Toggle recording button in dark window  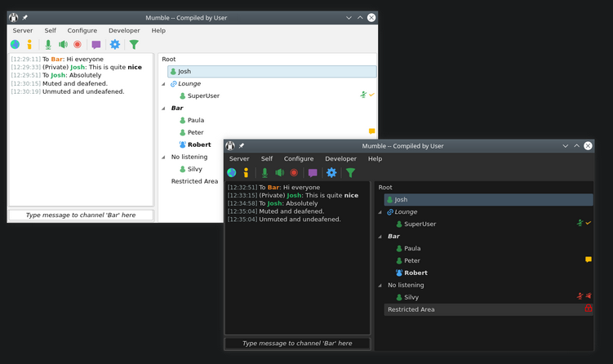point(294,173)
